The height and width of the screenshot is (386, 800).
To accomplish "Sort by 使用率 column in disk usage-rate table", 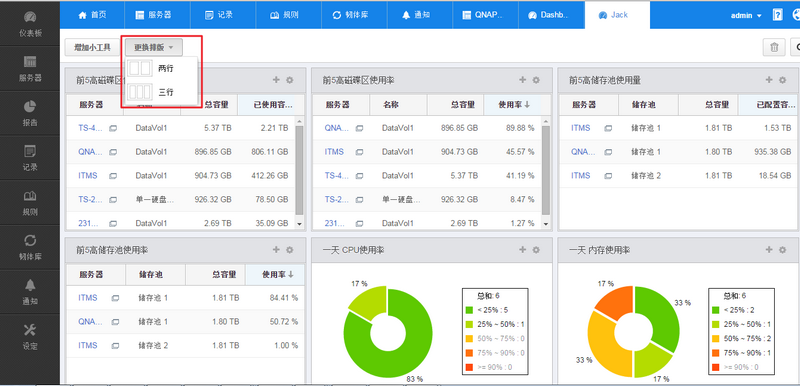I will coord(513,105).
